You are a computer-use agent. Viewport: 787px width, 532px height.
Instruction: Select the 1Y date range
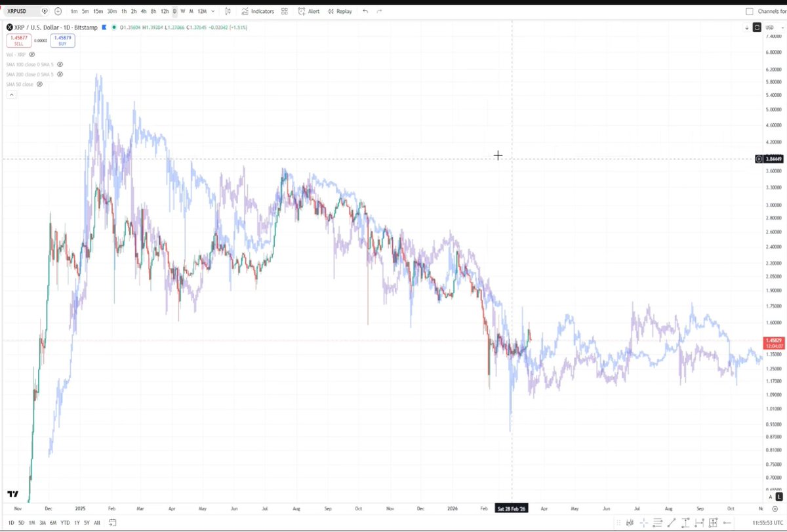click(x=77, y=523)
